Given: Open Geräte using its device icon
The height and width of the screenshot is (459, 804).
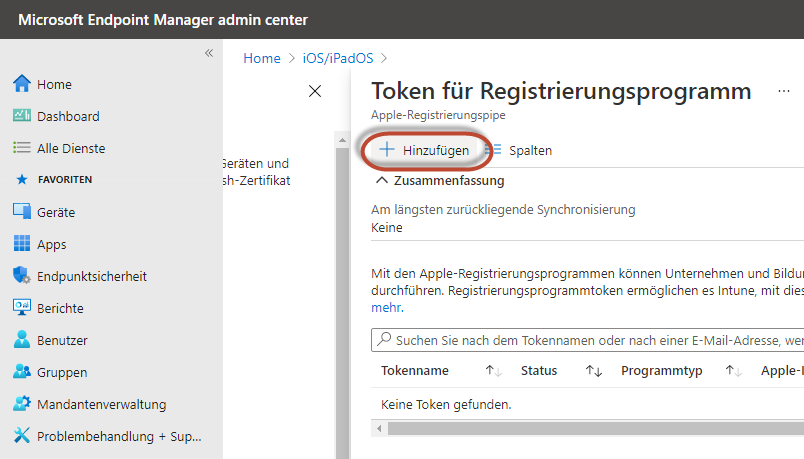Looking at the screenshot, I should coord(22,212).
